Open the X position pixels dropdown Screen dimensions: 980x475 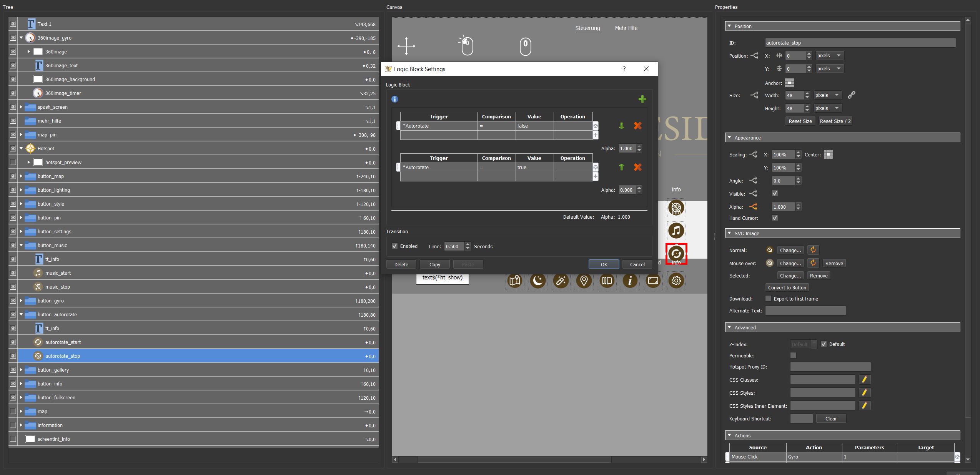[829, 56]
